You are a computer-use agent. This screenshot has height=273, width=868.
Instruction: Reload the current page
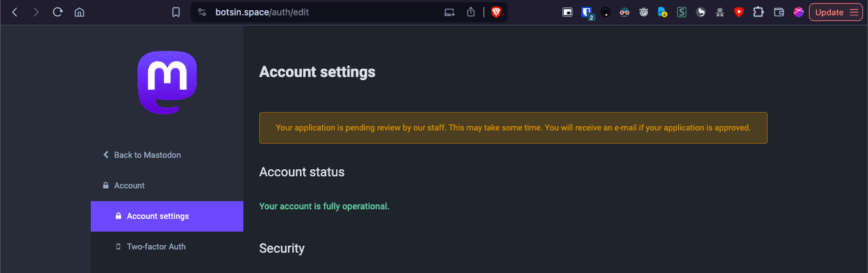[x=58, y=12]
